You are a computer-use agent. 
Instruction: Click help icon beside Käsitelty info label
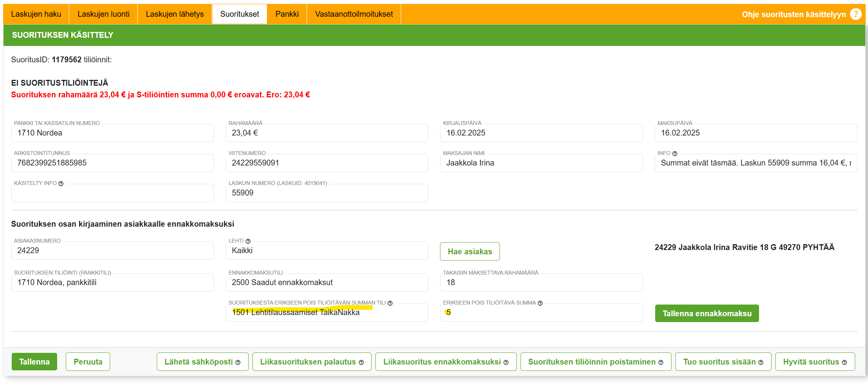(x=61, y=183)
